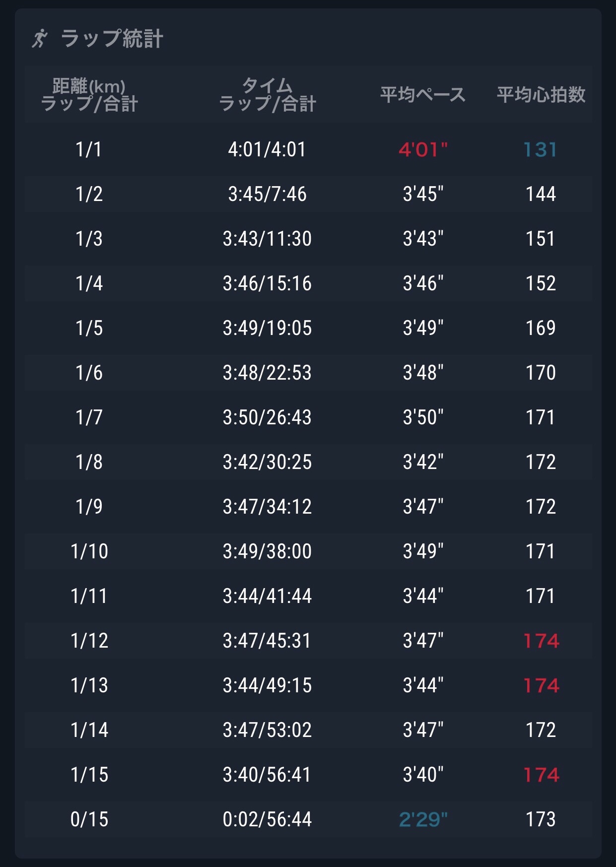Image resolution: width=616 pixels, height=867 pixels.
Task: Click the final 0/15 lap row
Action: [x=89, y=819]
